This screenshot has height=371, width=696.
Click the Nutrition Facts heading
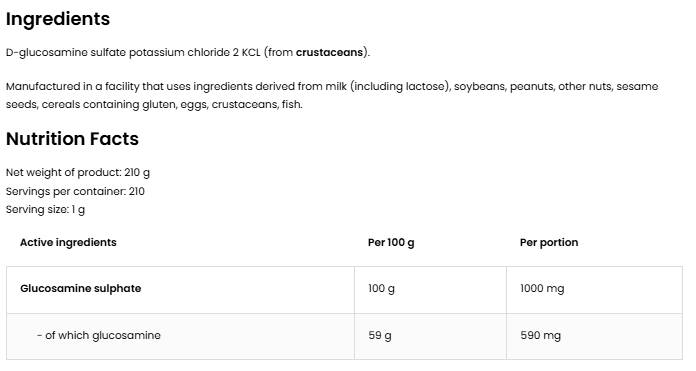pos(72,139)
